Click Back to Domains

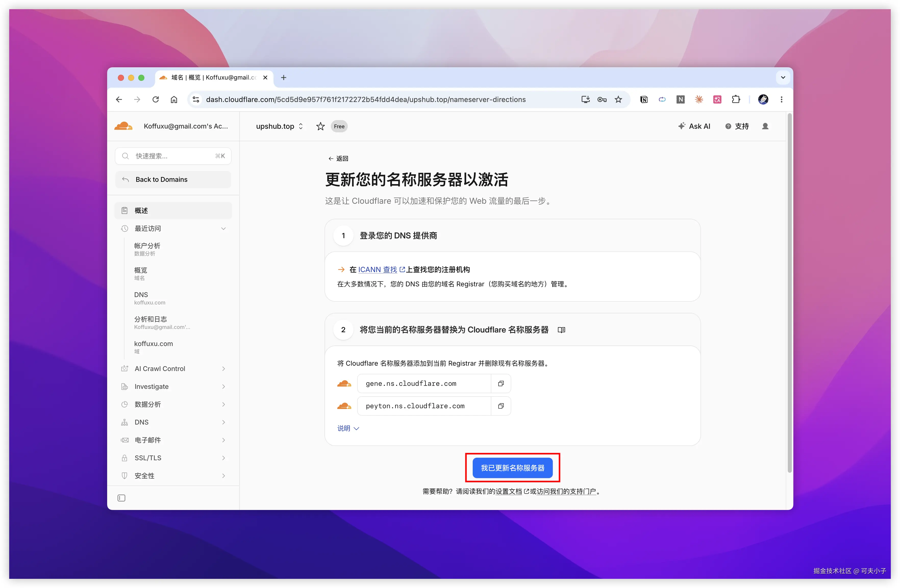click(173, 180)
